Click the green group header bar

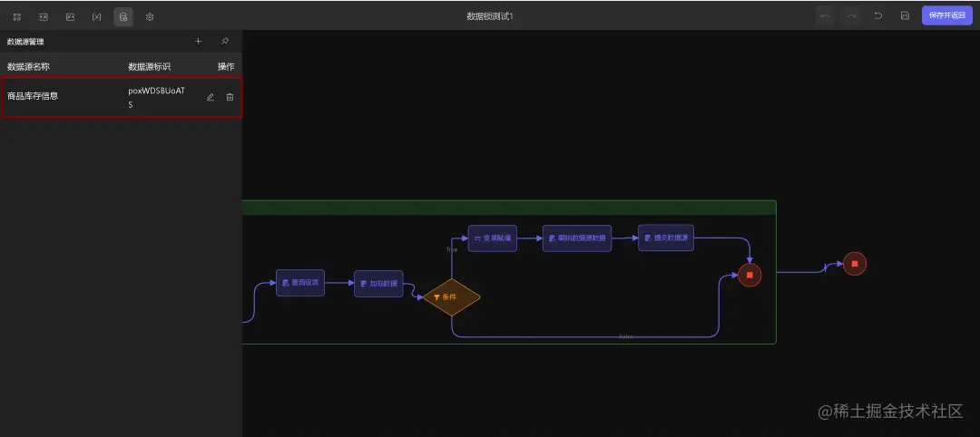tap(509, 208)
